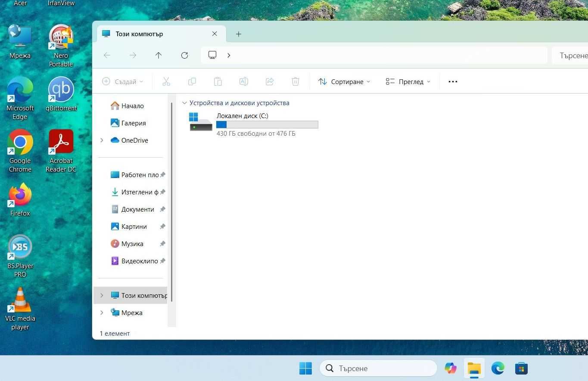
Task: Open the Windows Start menu
Action: coord(305,369)
